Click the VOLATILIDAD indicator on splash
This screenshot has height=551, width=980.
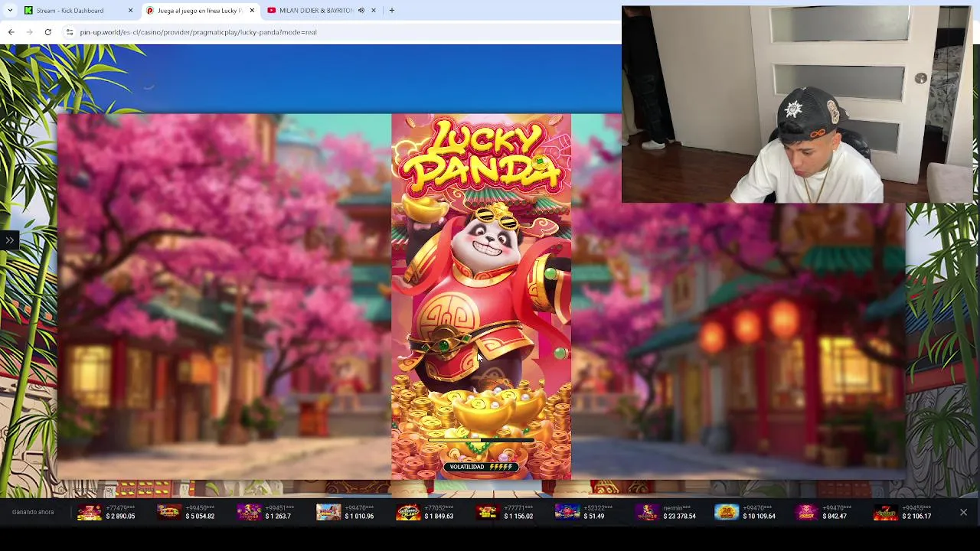click(481, 467)
